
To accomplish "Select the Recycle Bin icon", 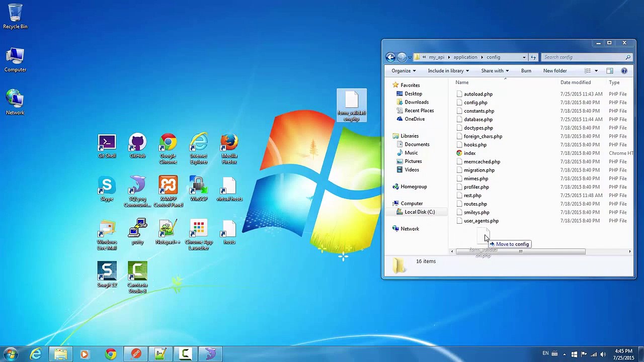I will (15, 17).
